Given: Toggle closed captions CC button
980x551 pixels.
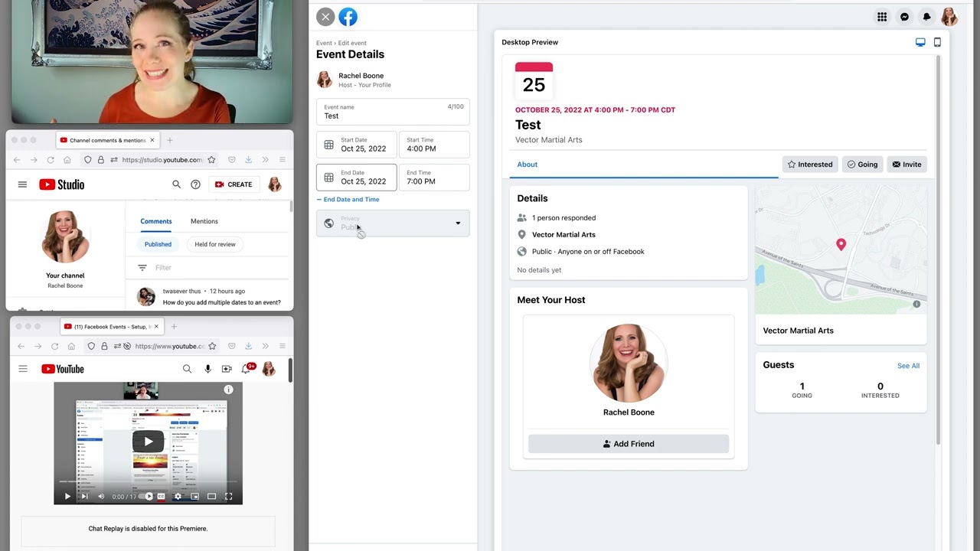Looking at the screenshot, I should click(161, 496).
